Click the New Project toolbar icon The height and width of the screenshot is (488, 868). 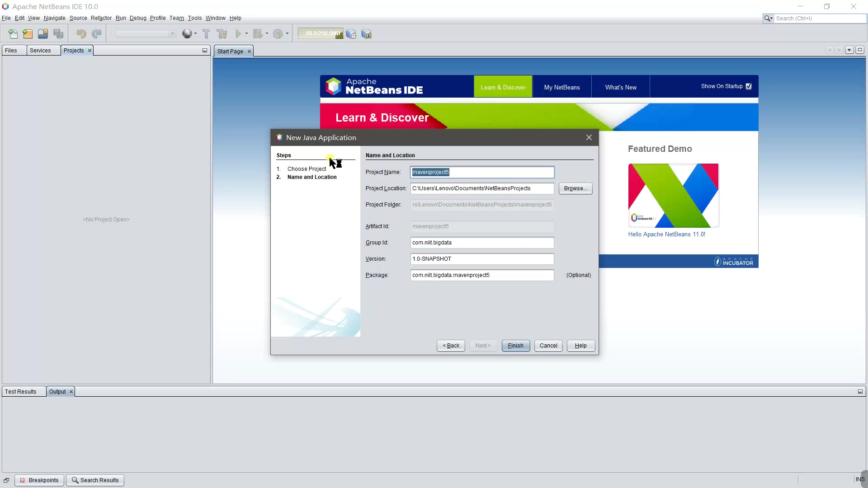(x=28, y=34)
